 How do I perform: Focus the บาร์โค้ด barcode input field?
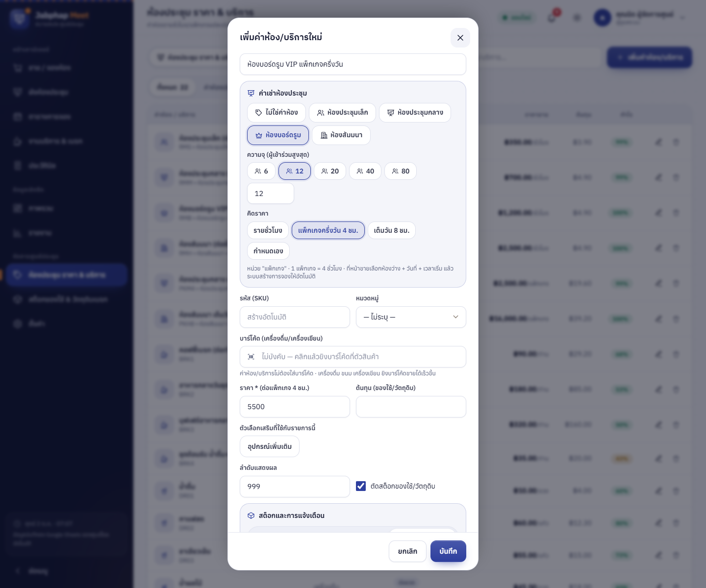coord(353,357)
